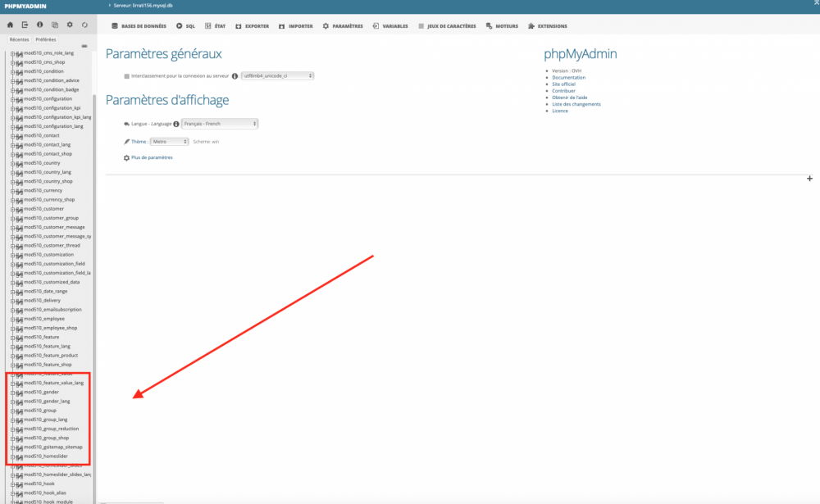820x504 pixels.
Task: Click the PHPMYADMIN logo text
Action: coord(25,7)
